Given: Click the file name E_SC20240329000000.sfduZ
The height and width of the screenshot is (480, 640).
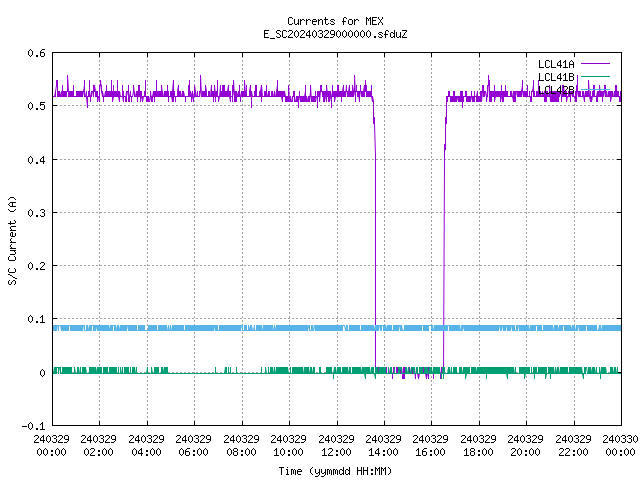Looking at the screenshot, I should click(x=335, y=34).
